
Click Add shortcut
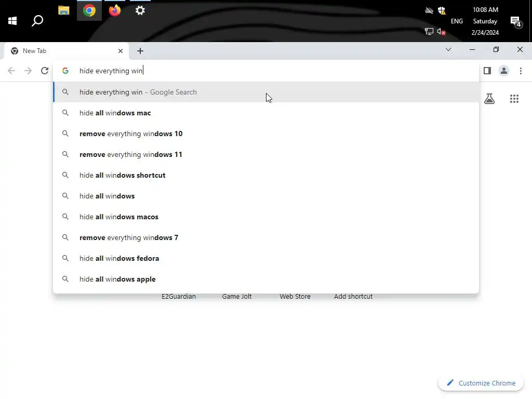click(353, 297)
